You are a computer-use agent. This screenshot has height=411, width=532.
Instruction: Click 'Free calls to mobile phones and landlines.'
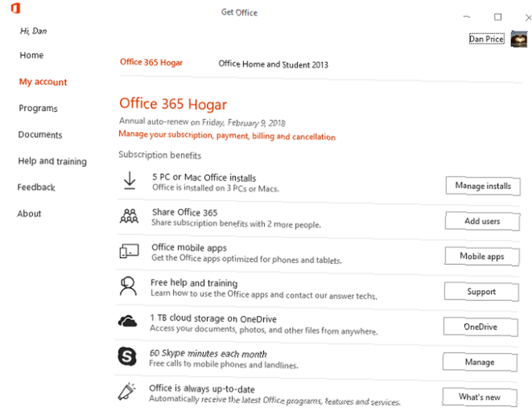click(x=223, y=364)
